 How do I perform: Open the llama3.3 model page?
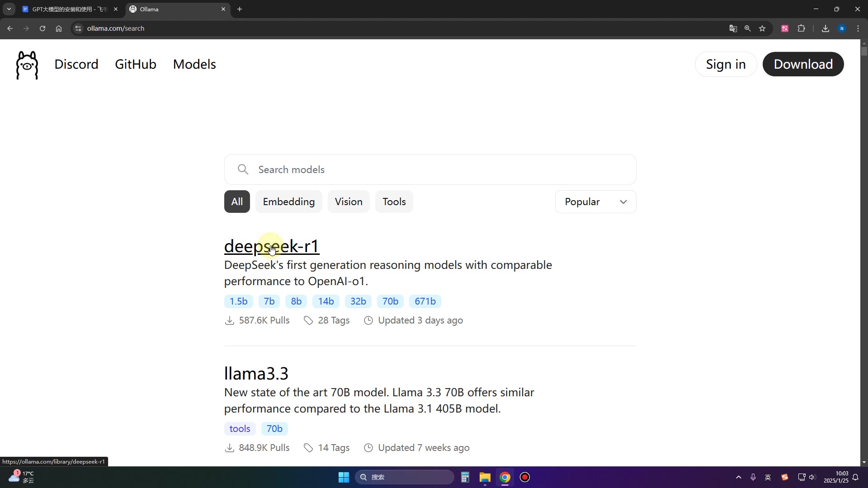[256, 374]
